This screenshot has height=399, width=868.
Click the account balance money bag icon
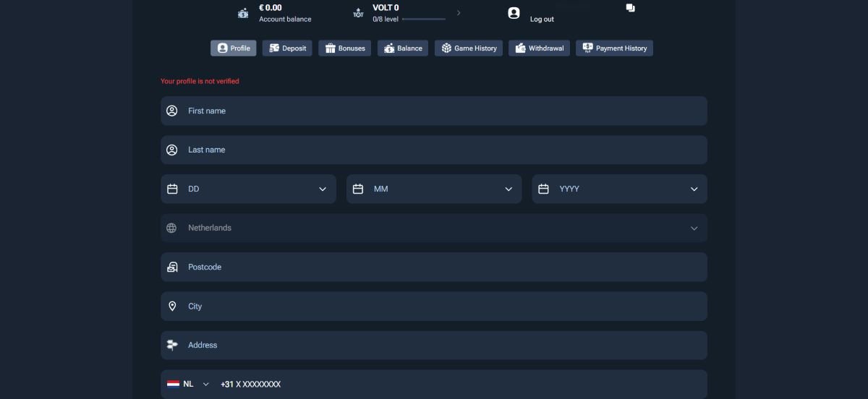[243, 13]
